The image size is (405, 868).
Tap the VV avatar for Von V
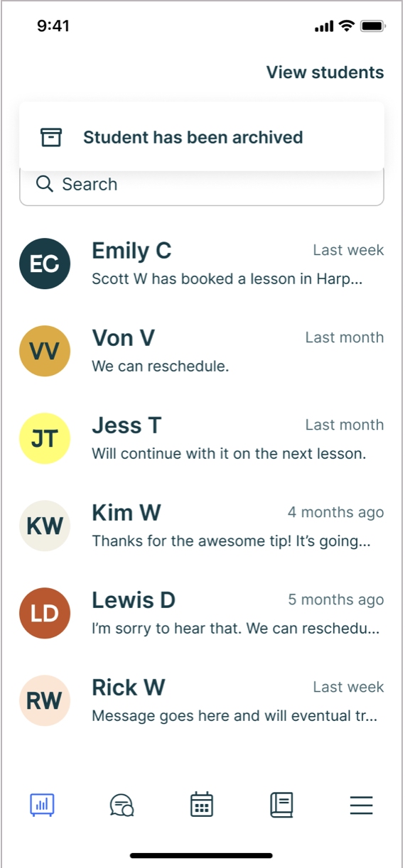[45, 351]
